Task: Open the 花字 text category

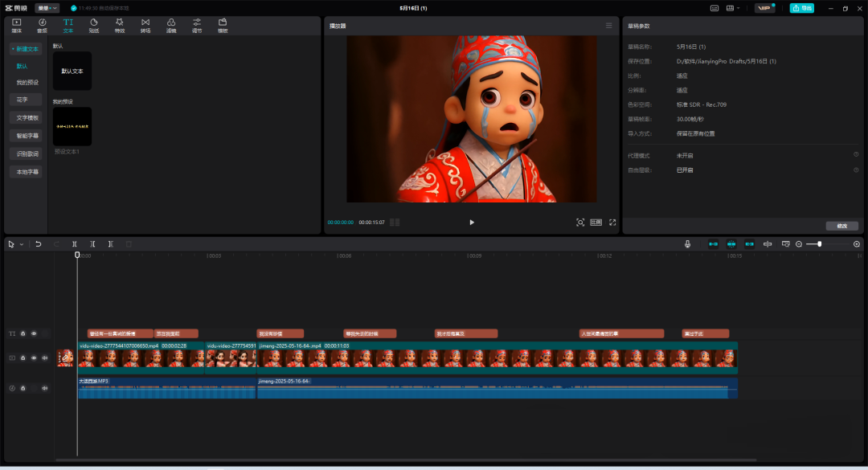Action: 26,100
